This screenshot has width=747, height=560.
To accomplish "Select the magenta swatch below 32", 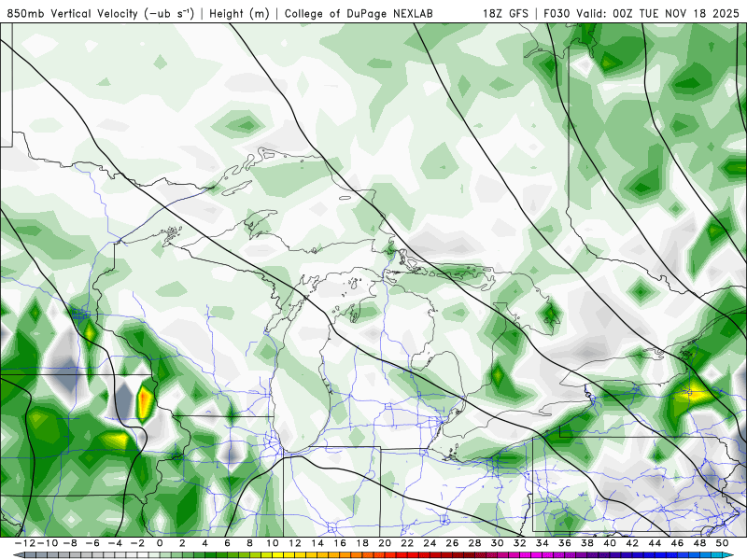I will point(526,554).
